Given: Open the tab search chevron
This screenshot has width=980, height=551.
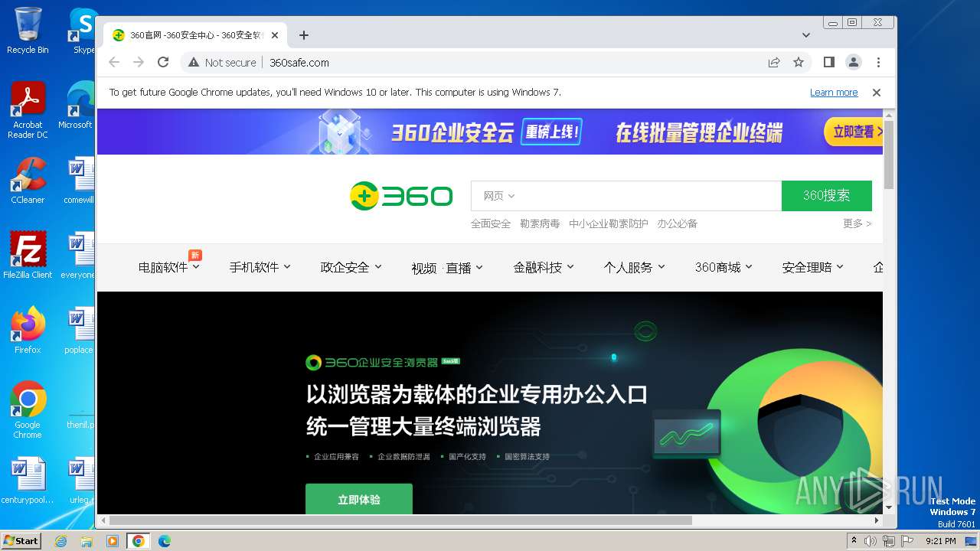Looking at the screenshot, I should pyautogui.click(x=806, y=35).
